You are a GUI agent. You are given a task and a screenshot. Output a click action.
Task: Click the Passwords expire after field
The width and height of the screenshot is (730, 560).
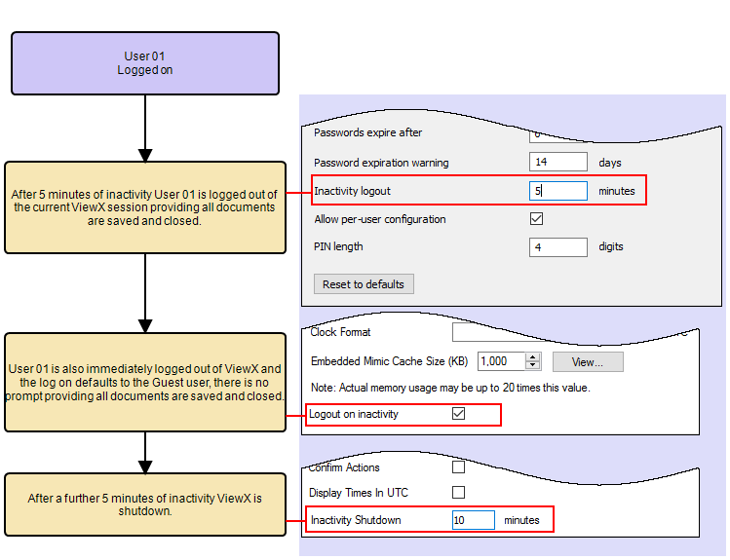coord(558,134)
